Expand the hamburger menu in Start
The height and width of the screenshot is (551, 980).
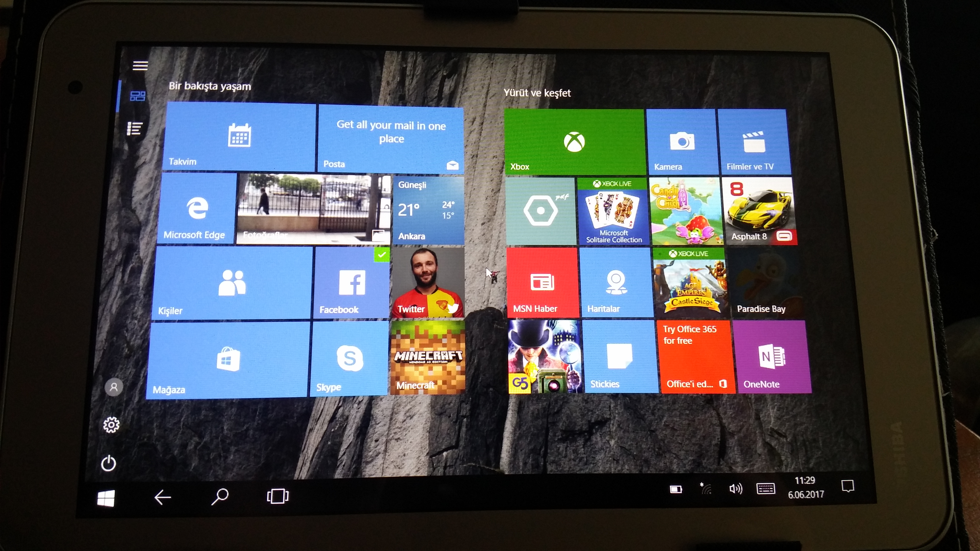tap(140, 65)
